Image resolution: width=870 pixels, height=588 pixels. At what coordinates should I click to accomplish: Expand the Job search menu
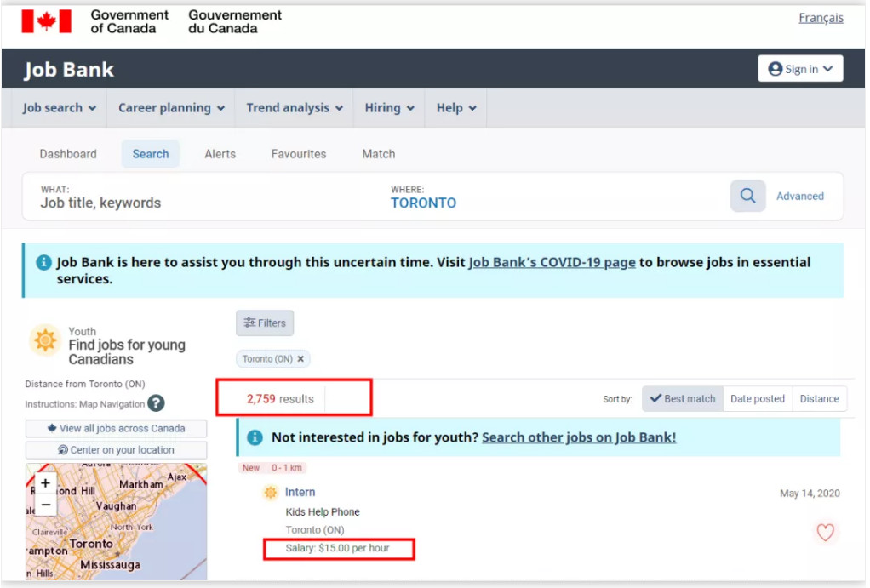[x=59, y=108]
